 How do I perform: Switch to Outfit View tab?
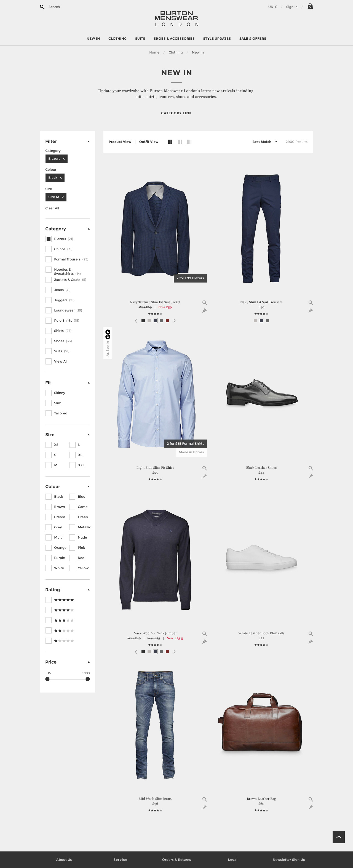point(149,142)
